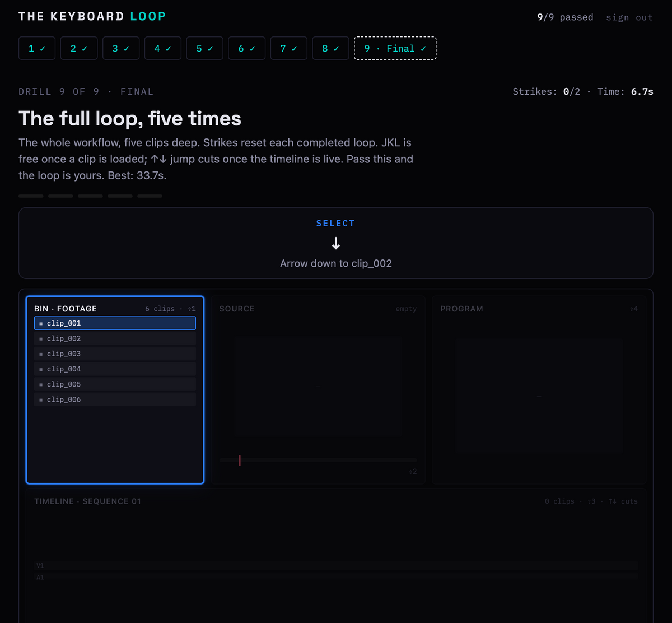Click the 'Time: 6.7s' timer
Image resolution: width=672 pixels, height=623 pixels.
pos(625,91)
